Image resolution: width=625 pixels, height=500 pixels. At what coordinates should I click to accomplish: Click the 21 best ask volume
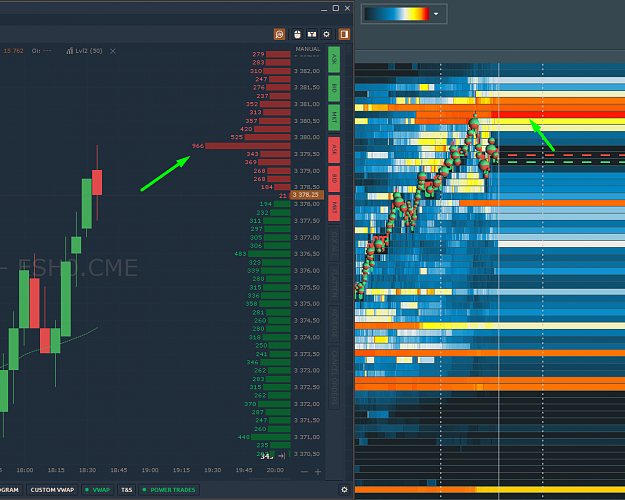coord(283,196)
